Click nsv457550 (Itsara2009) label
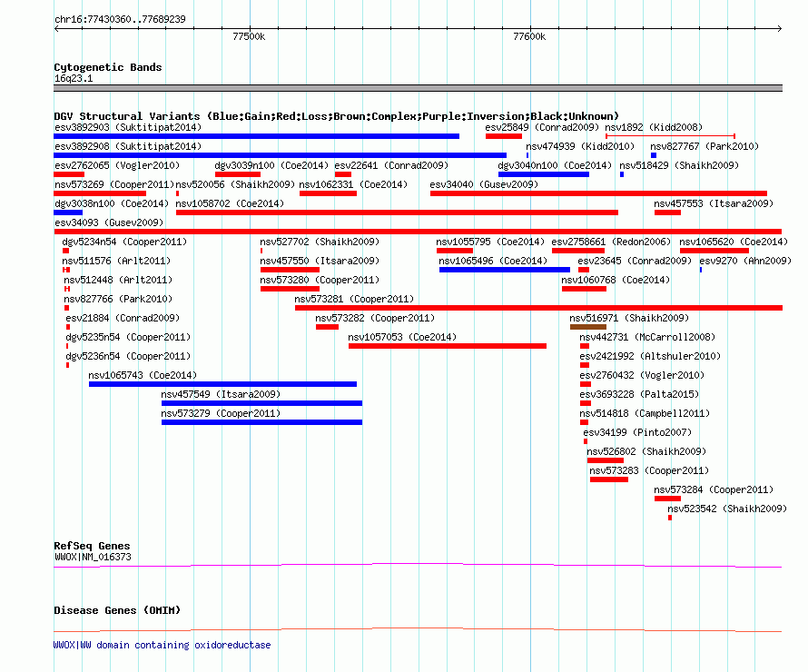The image size is (808, 672). coord(320,261)
